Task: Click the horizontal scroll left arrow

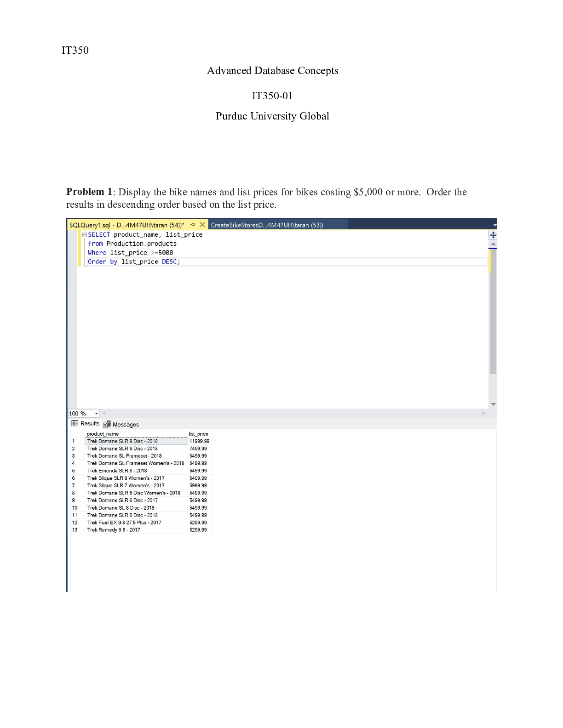Action: click(104, 413)
